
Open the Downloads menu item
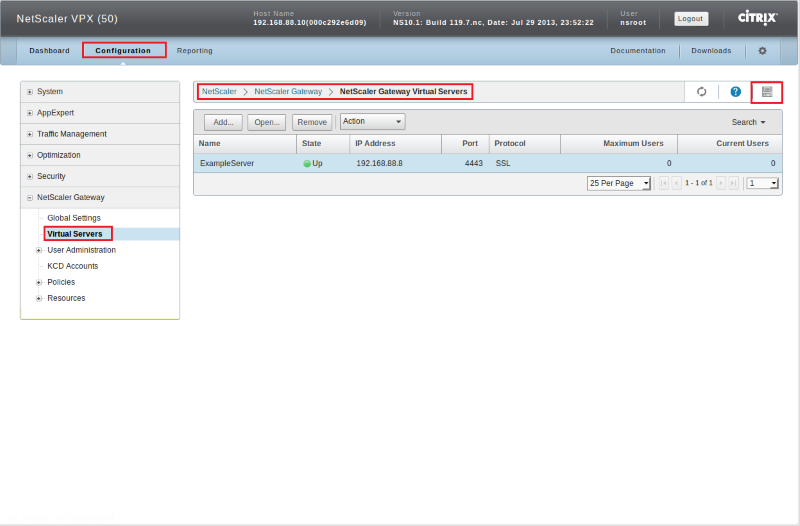(x=711, y=51)
